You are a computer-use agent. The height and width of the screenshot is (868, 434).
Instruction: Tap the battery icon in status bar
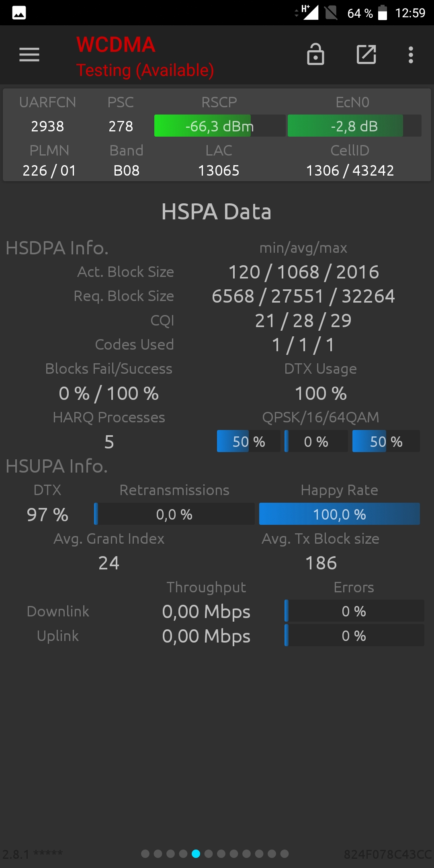click(383, 12)
